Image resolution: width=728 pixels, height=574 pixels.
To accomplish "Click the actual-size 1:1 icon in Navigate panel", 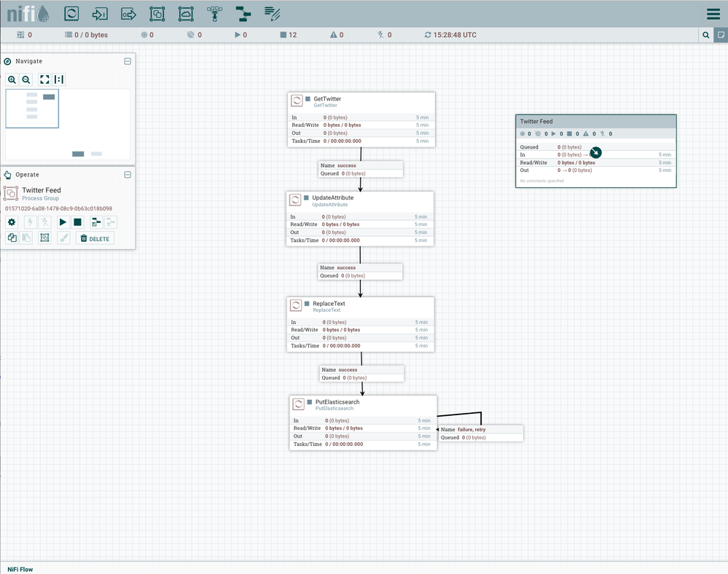I will coord(59,79).
